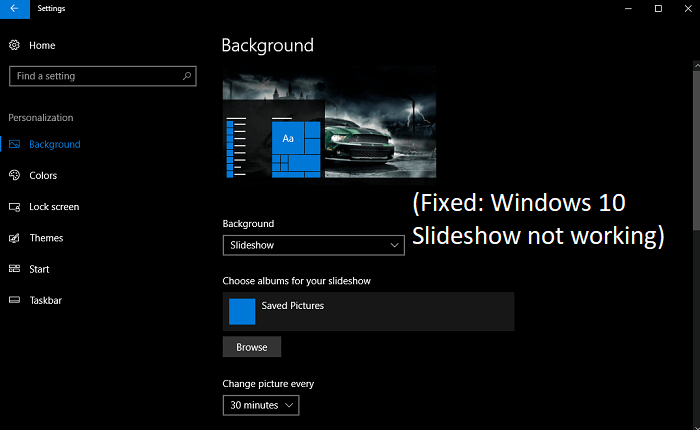Click the Start menu tiles icon
Screen dimensions: 700x430
pyautogui.click(x=14, y=269)
